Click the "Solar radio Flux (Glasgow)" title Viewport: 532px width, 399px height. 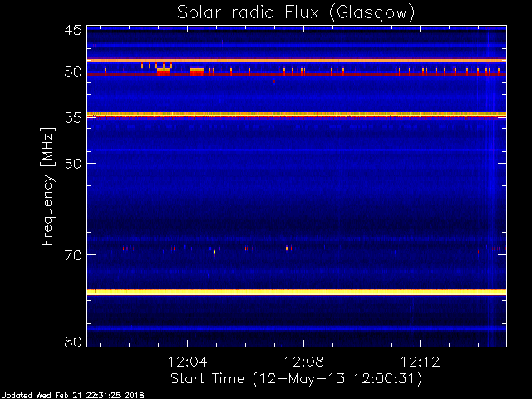[x=296, y=13]
